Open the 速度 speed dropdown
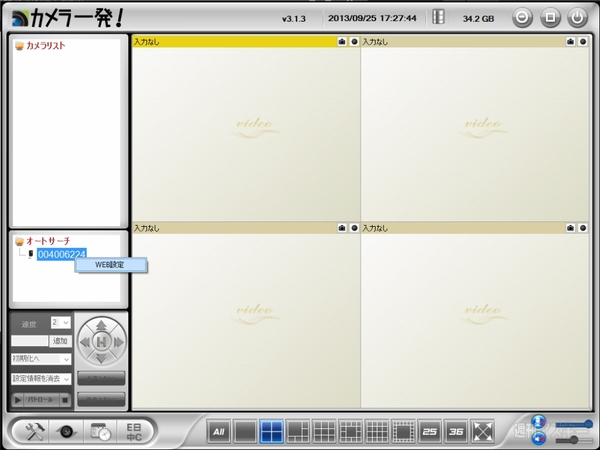The width and height of the screenshot is (600, 450). pos(60,323)
